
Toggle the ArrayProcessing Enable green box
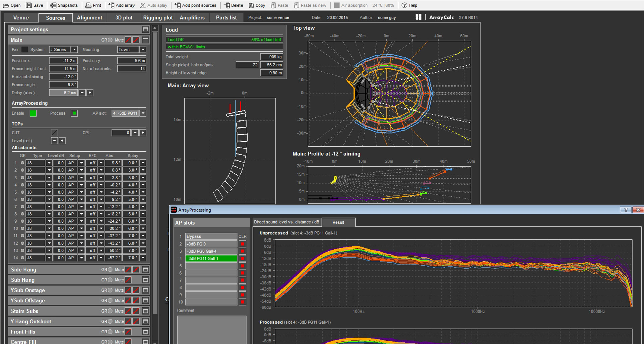click(33, 113)
